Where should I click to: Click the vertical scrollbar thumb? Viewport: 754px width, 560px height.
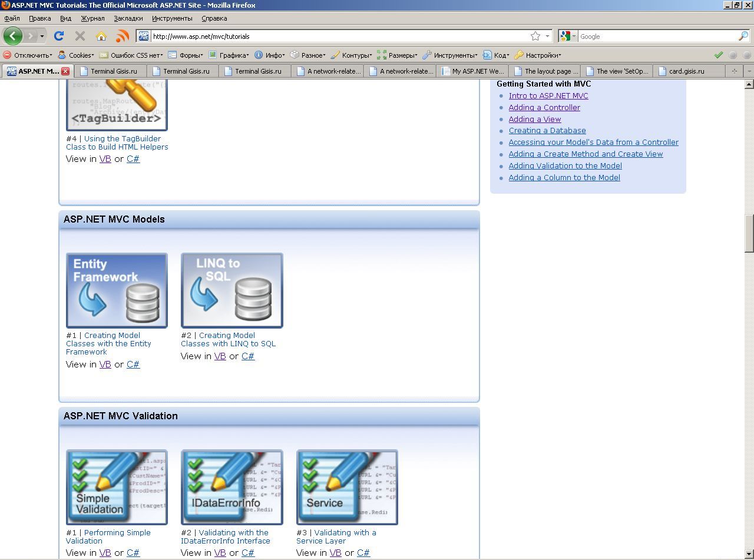pyautogui.click(x=749, y=234)
